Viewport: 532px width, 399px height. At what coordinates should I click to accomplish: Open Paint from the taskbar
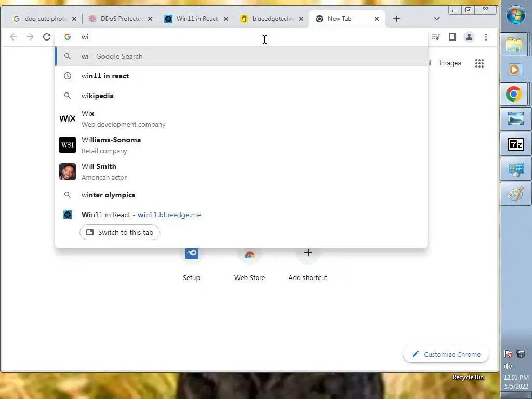click(x=515, y=194)
